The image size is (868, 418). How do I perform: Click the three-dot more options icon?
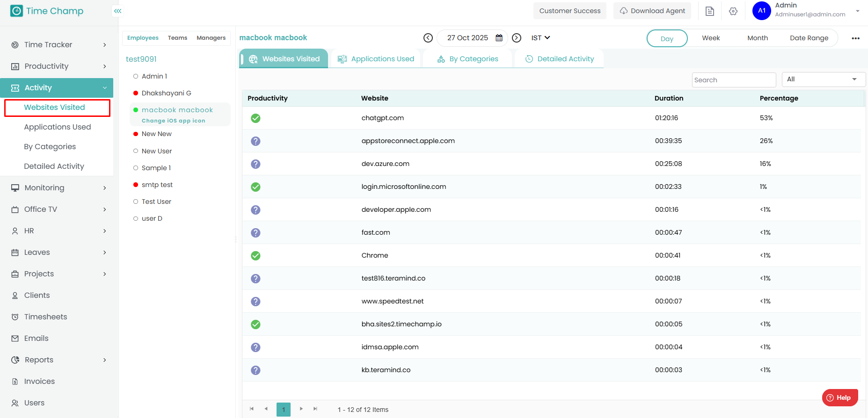[855, 38]
